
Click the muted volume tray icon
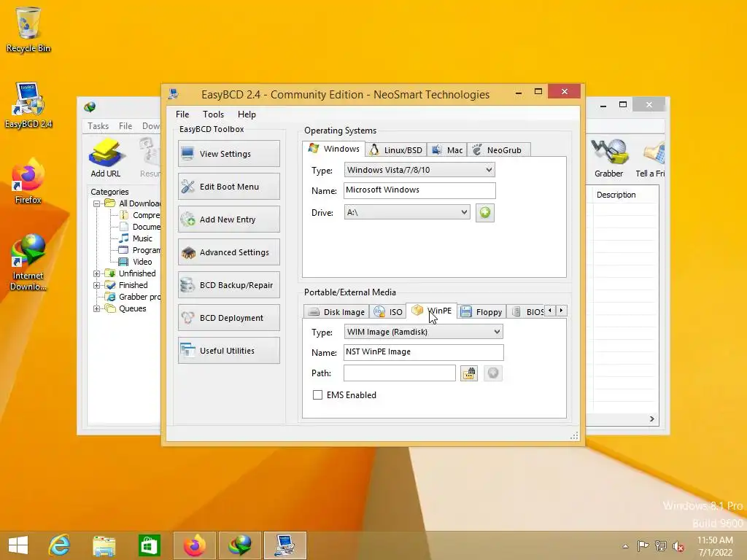pyautogui.click(x=678, y=546)
